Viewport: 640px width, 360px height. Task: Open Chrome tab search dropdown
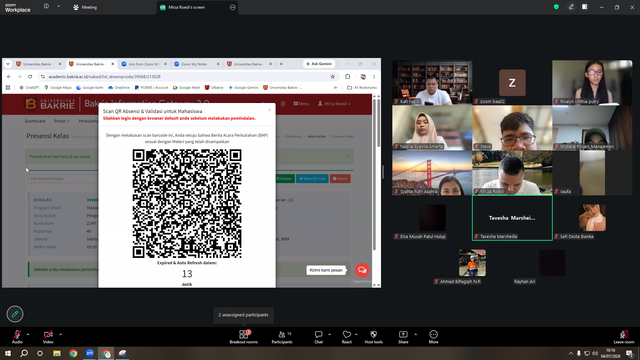click(x=8, y=64)
